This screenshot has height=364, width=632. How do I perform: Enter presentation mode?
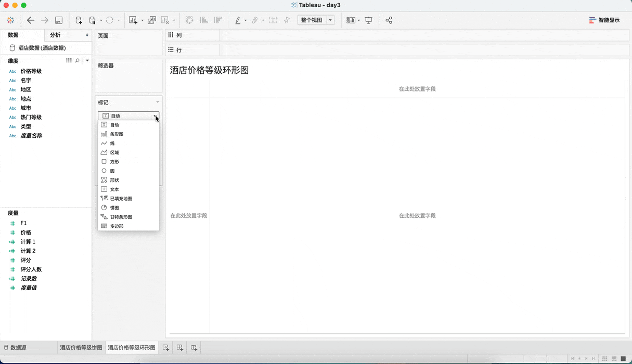(369, 20)
